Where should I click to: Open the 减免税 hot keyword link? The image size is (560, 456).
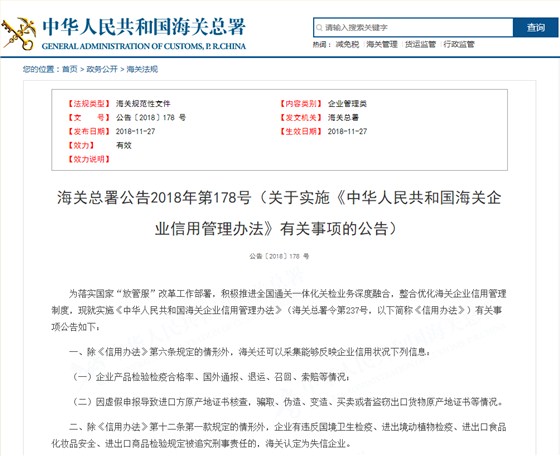[347, 44]
